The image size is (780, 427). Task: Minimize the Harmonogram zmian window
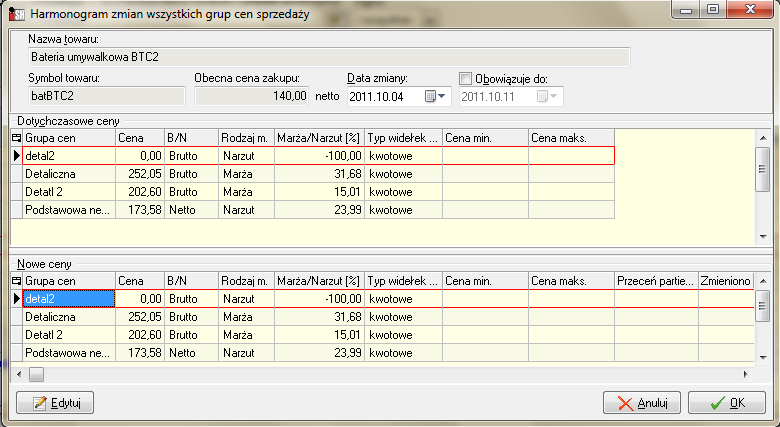[686, 9]
